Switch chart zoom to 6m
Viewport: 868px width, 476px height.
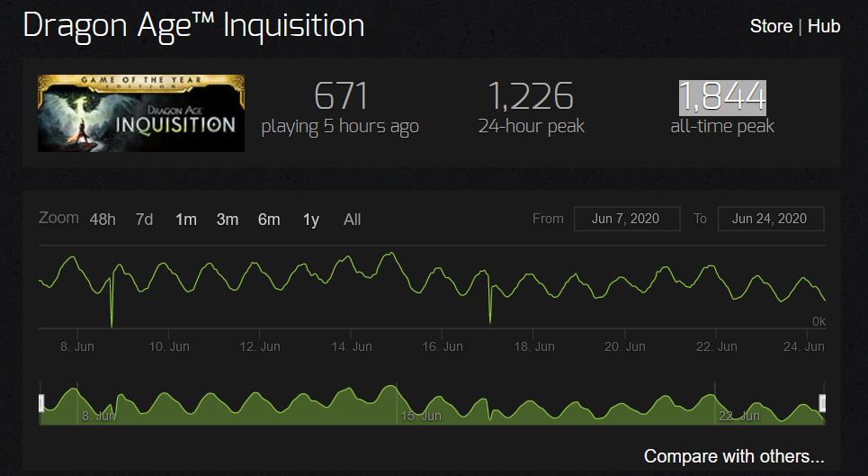tap(269, 220)
